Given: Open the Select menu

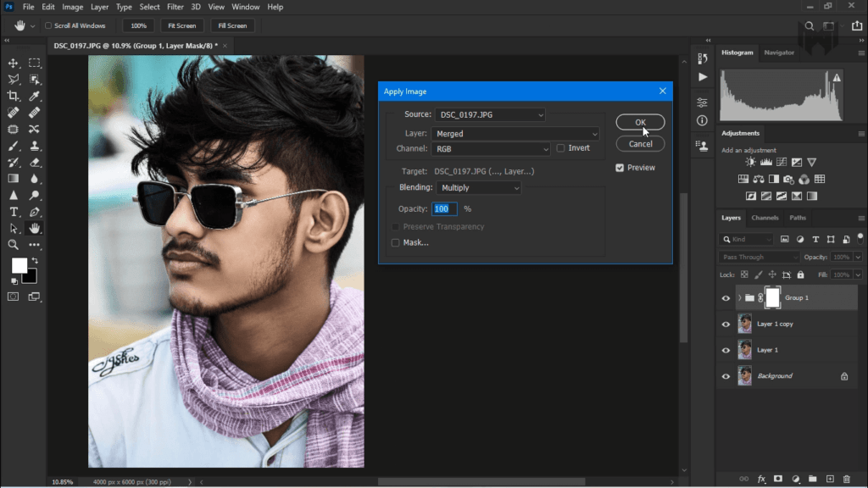Looking at the screenshot, I should [149, 7].
